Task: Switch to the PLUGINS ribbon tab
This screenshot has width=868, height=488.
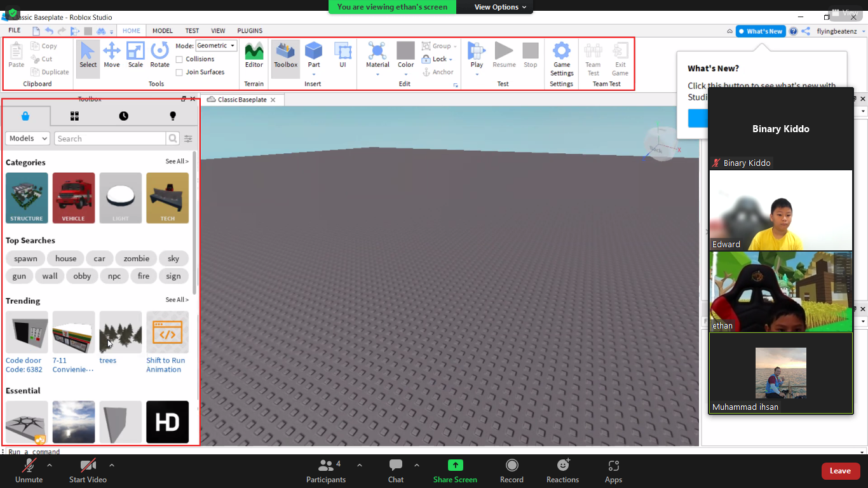Action: point(250,30)
